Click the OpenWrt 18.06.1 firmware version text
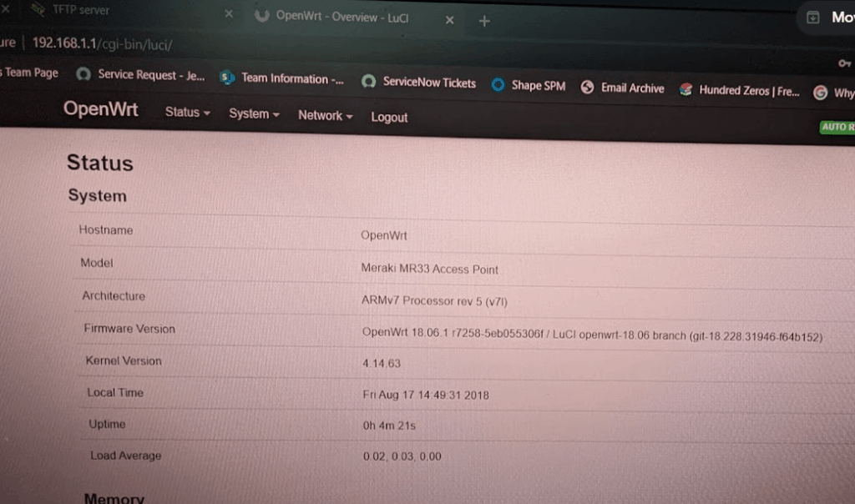This screenshot has width=855, height=504. click(x=592, y=335)
